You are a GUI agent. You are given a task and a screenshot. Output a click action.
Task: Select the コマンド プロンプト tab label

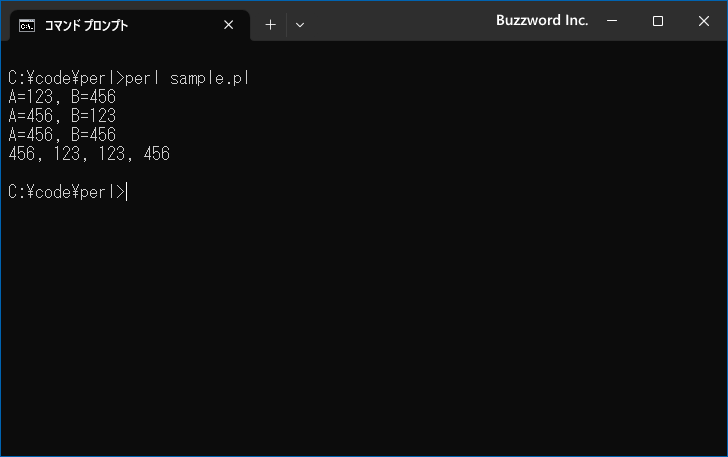tap(86, 26)
